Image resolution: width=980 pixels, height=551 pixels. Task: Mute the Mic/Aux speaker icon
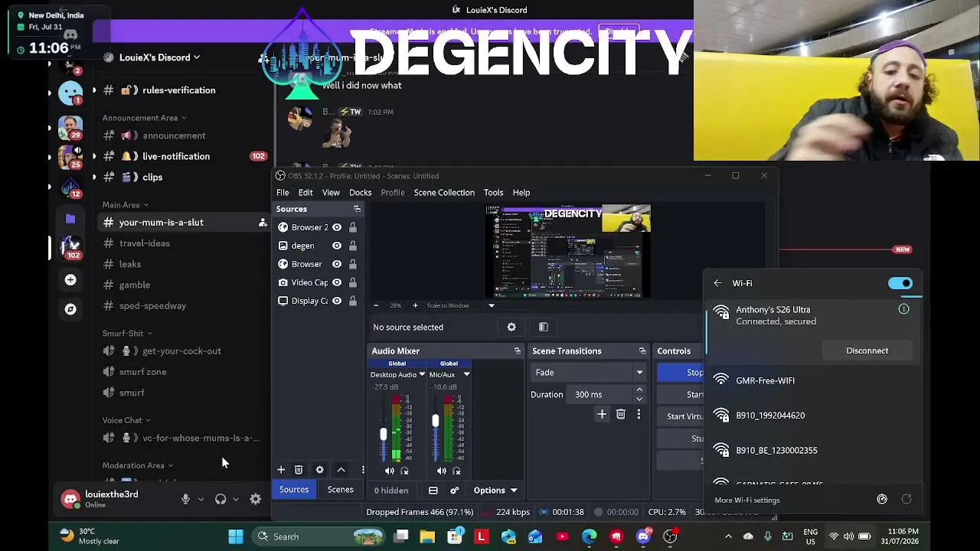pyautogui.click(x=442, y=471)
